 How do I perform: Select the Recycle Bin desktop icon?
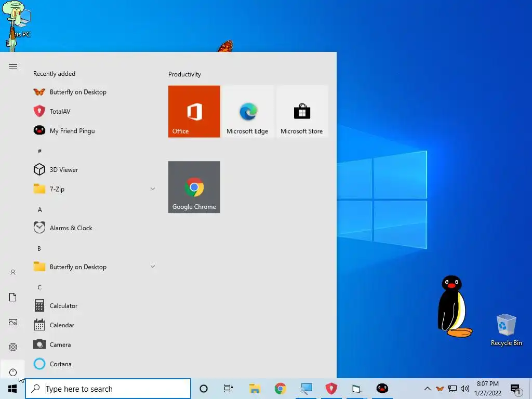(x=506, y=330)
